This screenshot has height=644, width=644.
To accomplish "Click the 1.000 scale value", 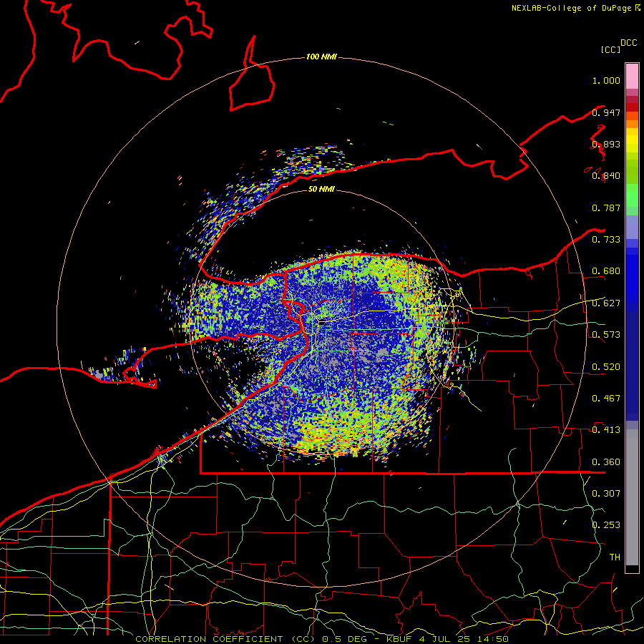I will click(x=606, y=80).
